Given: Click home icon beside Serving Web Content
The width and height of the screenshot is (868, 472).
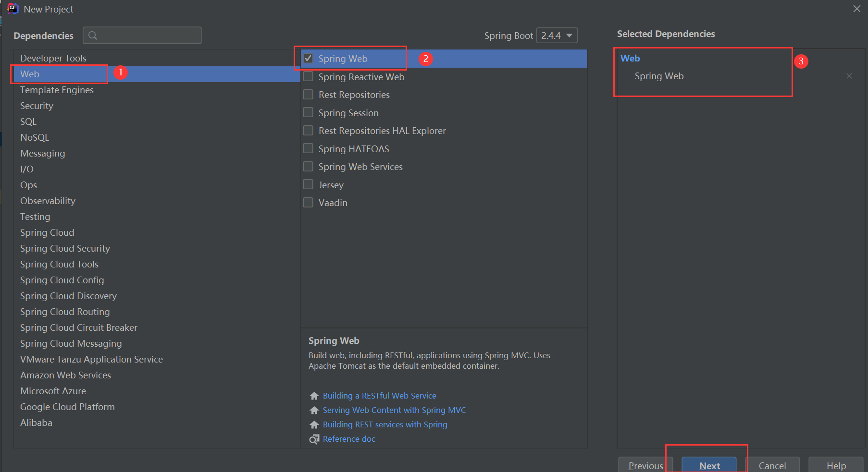Looking at the screenshot, I should pos(314,410).
